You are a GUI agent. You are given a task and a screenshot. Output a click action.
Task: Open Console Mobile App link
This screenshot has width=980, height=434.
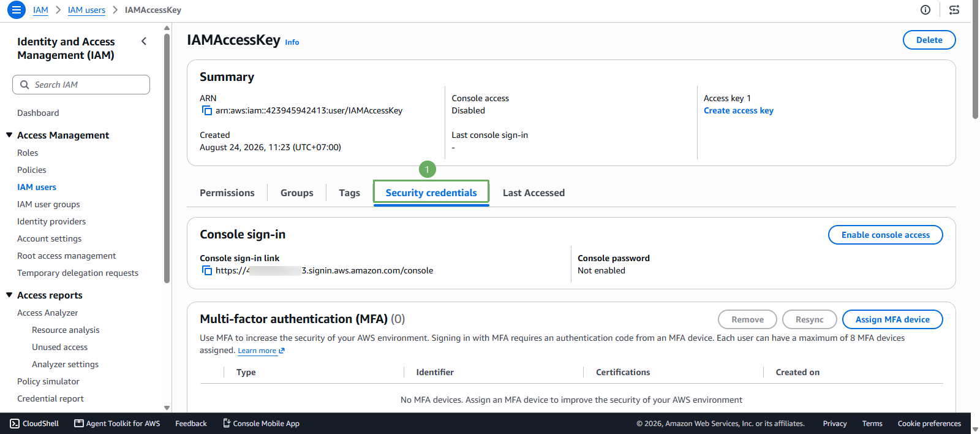261,424
